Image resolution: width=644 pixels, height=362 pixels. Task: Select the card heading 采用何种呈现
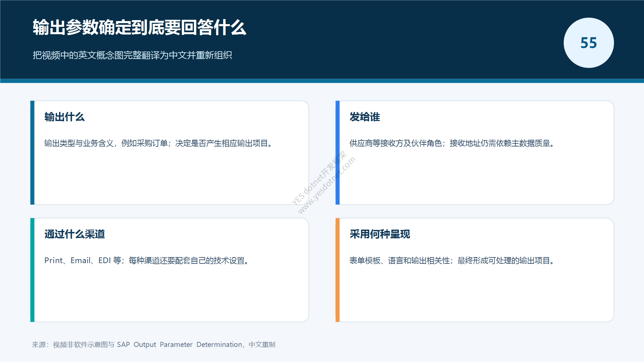tap(380, 234)
